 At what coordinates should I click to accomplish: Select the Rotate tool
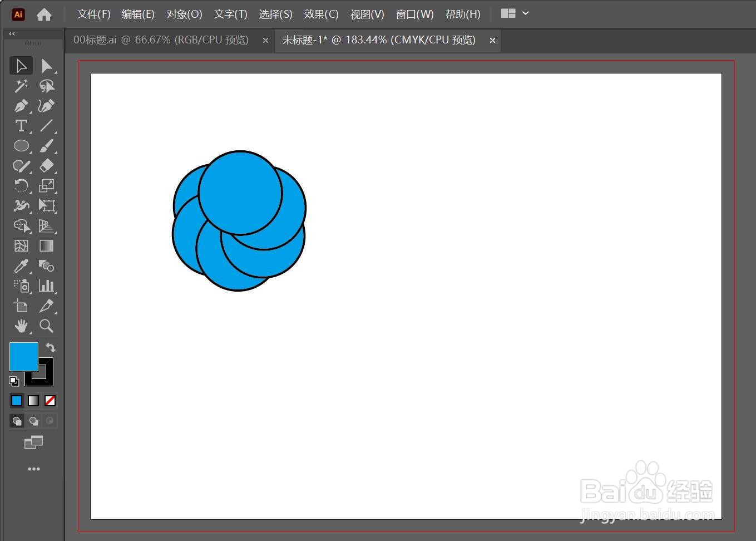coord(21,186)
